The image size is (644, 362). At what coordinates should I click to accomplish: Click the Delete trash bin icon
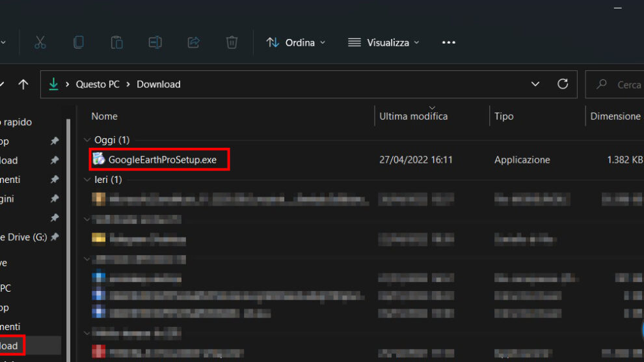tap(232, 42)
